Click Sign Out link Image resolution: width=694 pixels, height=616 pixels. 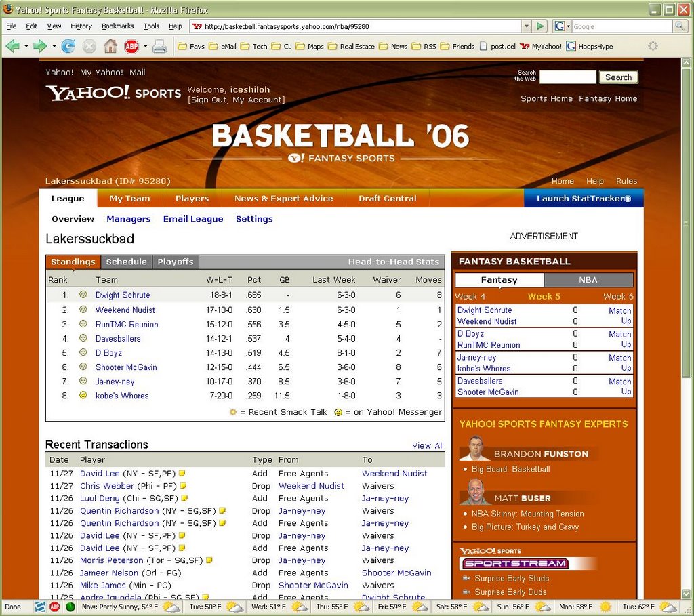click(208, 100)
